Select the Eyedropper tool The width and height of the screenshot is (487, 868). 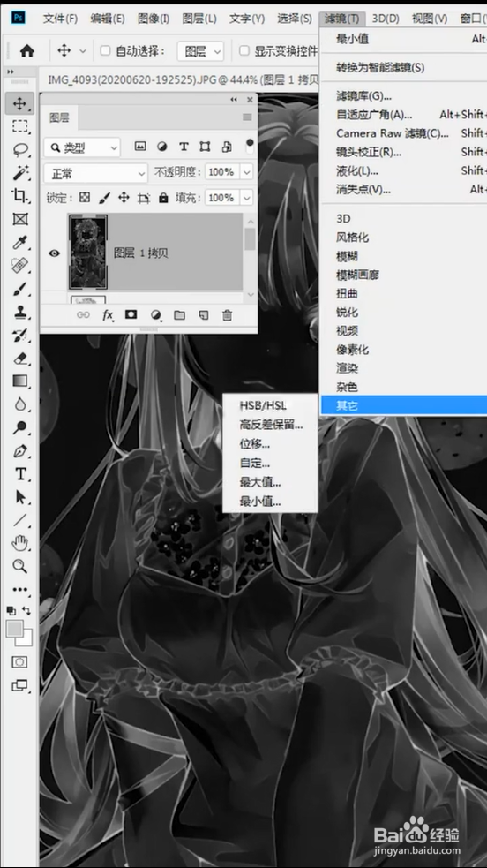point(20,242)
